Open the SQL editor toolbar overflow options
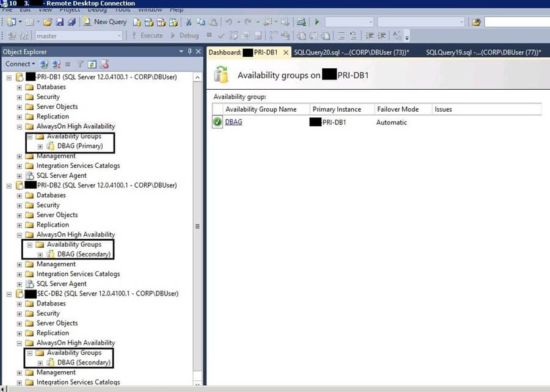Viewport: 550px width, 392px height. coord(407,37)
